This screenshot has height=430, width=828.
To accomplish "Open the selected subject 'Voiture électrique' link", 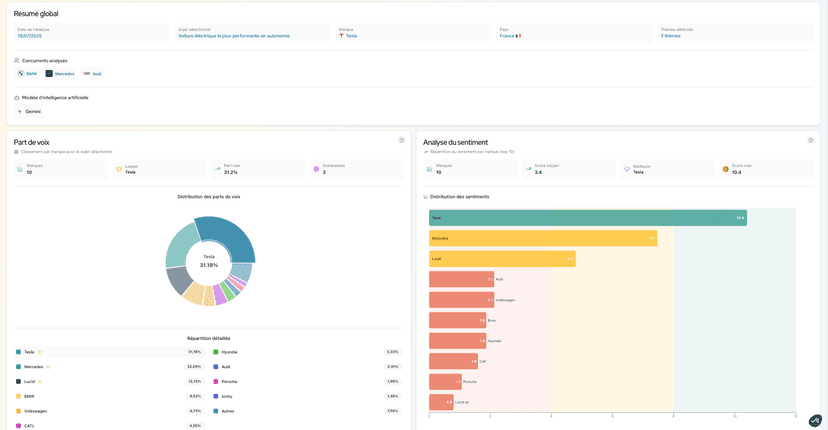I will click(x=233, y=36).
